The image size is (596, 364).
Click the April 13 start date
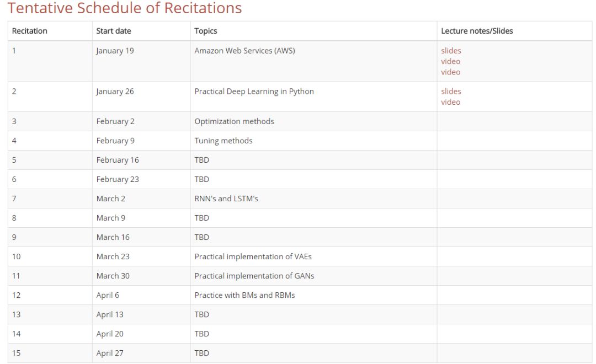pyautogui.click(x=110, y=314)
